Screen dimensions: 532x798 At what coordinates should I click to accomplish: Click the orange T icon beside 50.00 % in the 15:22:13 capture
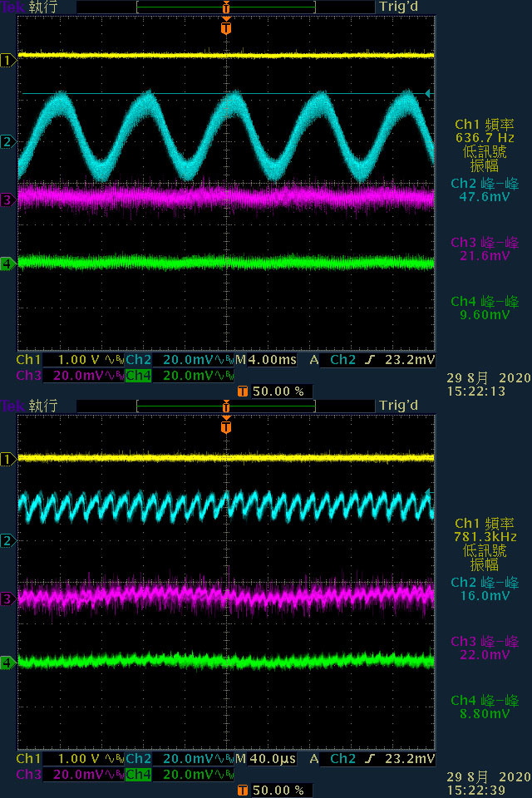243,392
